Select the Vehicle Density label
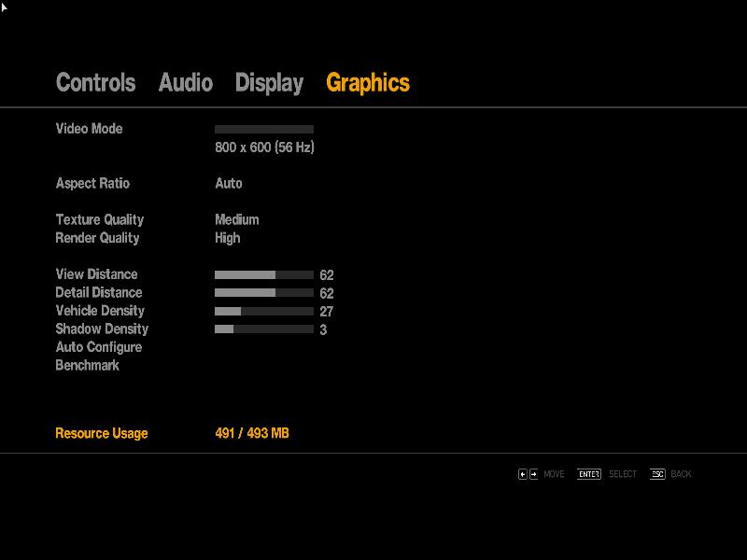The height and width of the screenshot is (560, 747). pyautogui.click(x=100, y=311)
